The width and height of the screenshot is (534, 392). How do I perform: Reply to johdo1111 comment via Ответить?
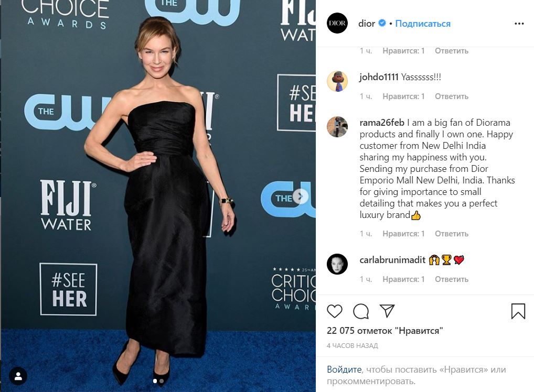click(x=451, y=96)
